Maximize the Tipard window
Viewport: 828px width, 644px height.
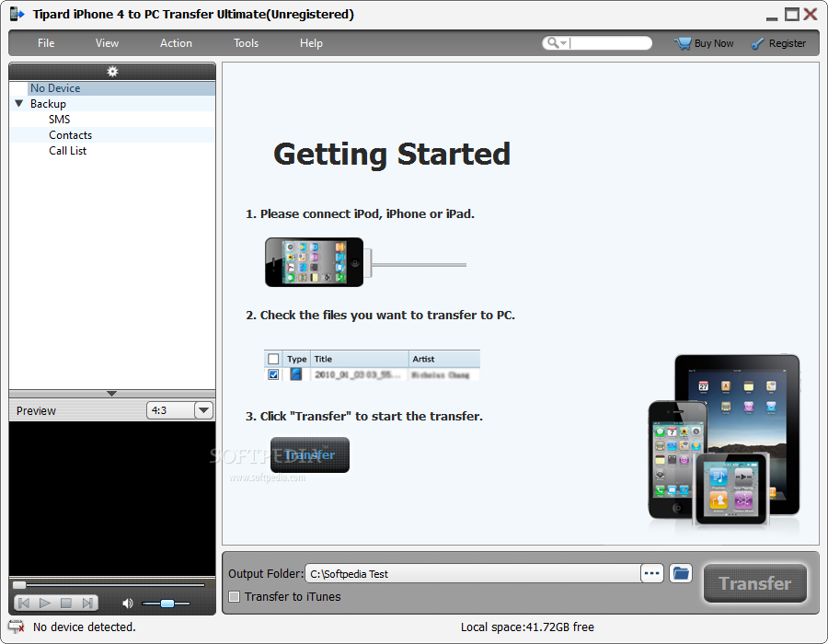coord(791,14)
